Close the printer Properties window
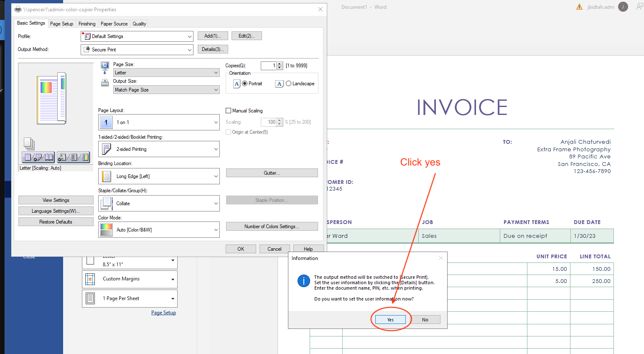 point(321,9)
